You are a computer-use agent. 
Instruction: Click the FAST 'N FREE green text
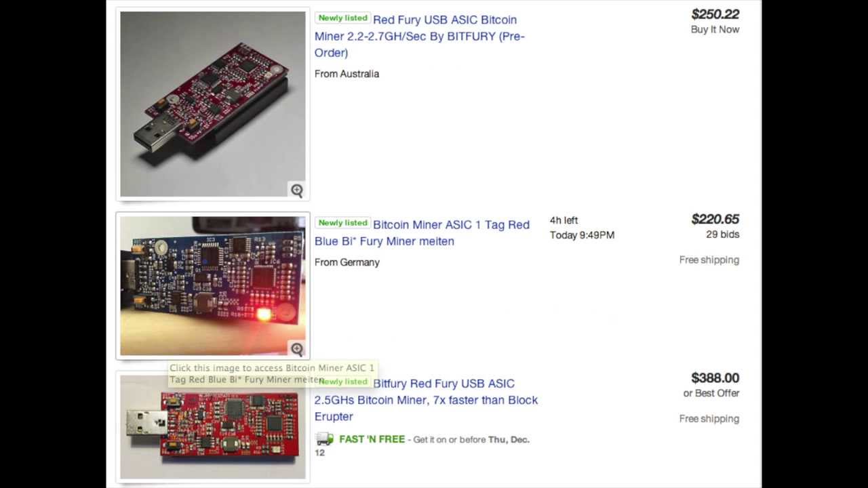coord(372,439)
